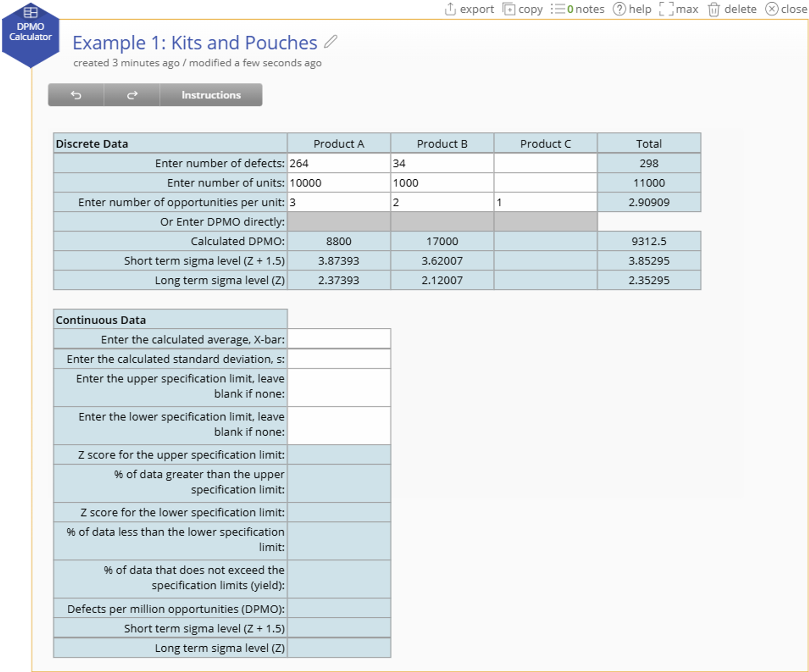Click the Continuous Data table header
809x672 pixels.
[170, 320]
